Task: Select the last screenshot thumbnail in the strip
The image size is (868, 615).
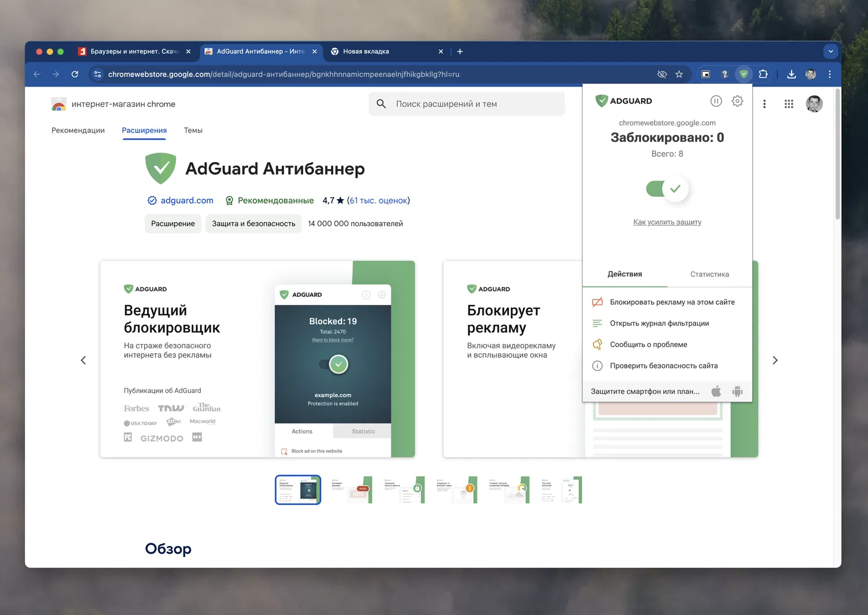Action: point(561,489)
